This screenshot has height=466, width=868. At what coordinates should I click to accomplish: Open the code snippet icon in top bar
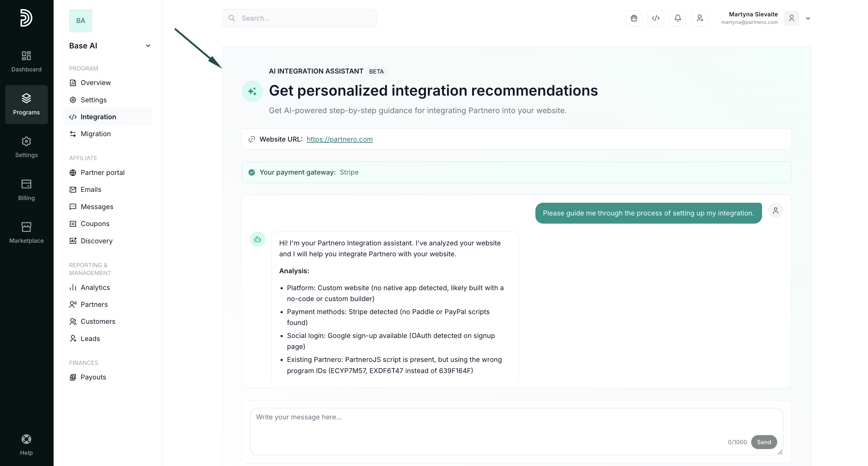click(x=655, y=18)
